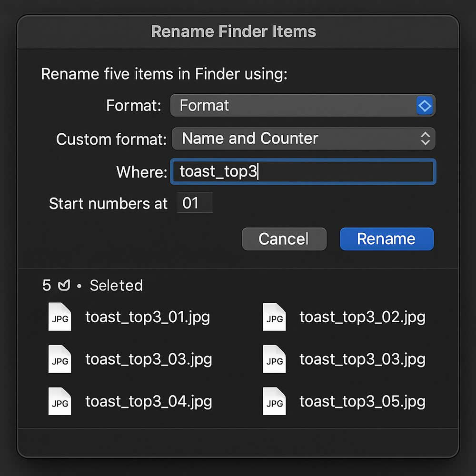
Task: Choose the toast_top3_05.jpg file name
Action: point(362,402)
